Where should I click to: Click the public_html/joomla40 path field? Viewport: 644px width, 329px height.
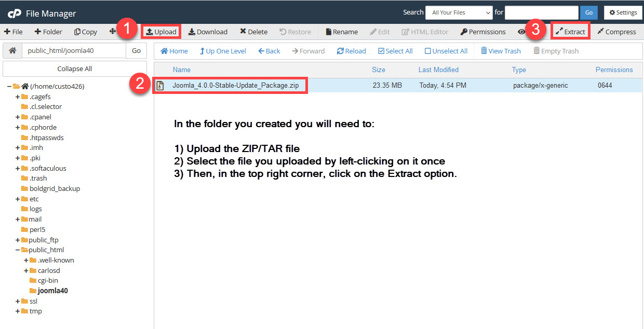[74, 50]
